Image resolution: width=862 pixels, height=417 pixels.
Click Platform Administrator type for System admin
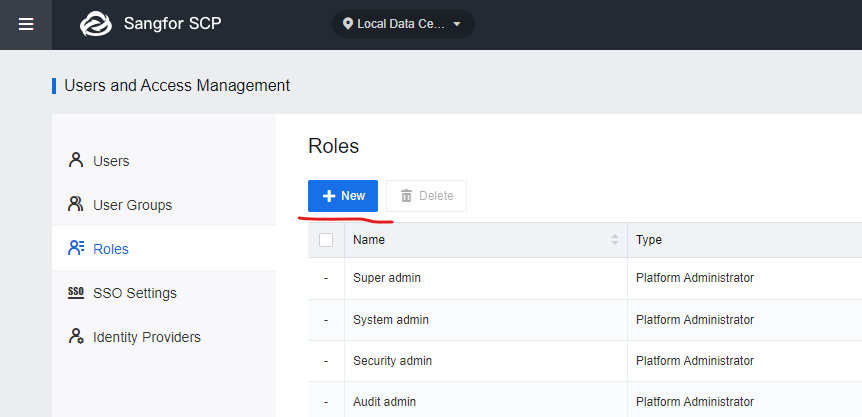click(695, 320)
